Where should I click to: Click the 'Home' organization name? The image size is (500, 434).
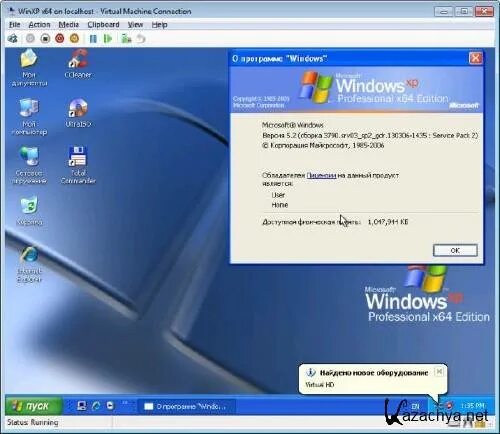pos(280,205)
